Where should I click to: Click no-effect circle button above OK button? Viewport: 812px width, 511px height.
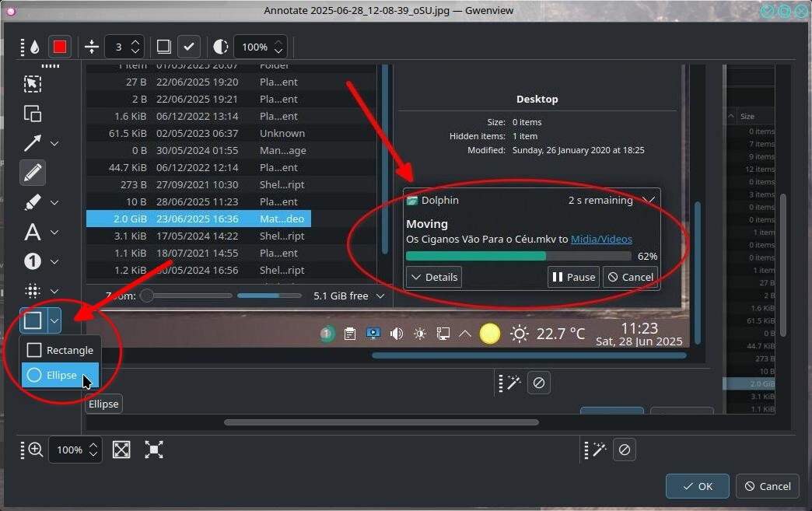pos(625,450)
